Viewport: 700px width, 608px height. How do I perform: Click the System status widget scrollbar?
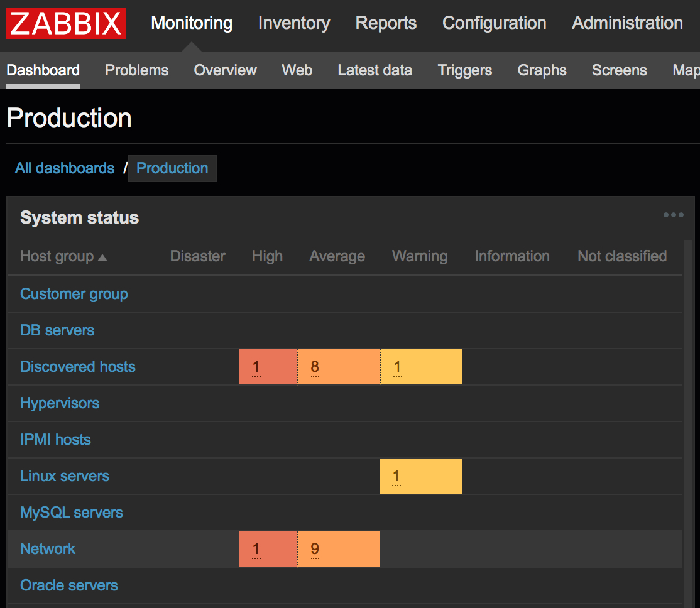(689, 421)
